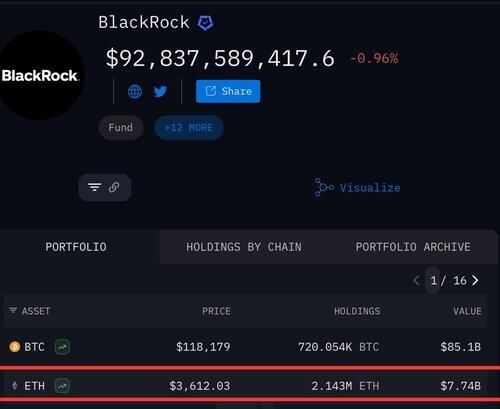Go to next portfolio page arrow
500x409 pixels.
[475, 281]
